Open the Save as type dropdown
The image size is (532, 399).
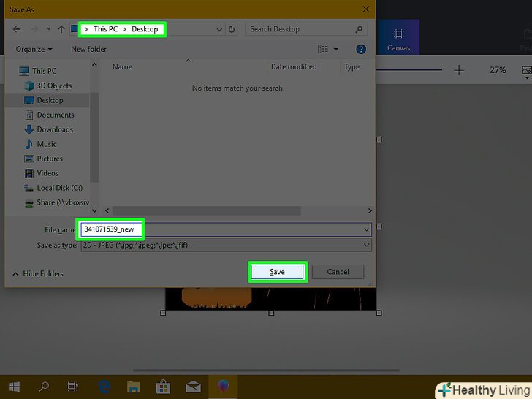point(227,245)
